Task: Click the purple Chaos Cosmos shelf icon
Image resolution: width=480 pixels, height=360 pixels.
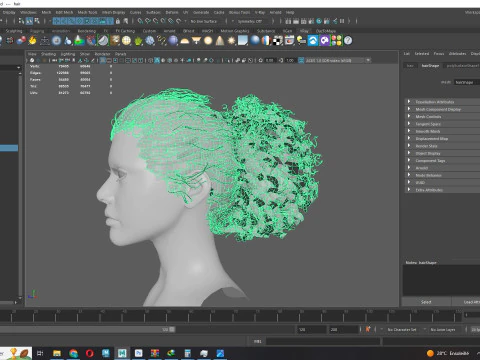Action: pyautogui.click(x=324, y=41)
